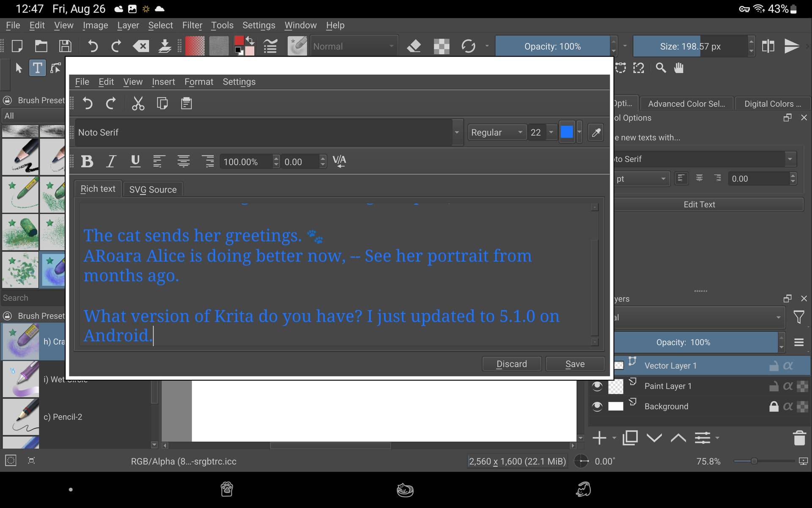The height and width of the screenshot is (508, 812).
Task: Switch to the SVG Source tab
Action: click(153, 190)
